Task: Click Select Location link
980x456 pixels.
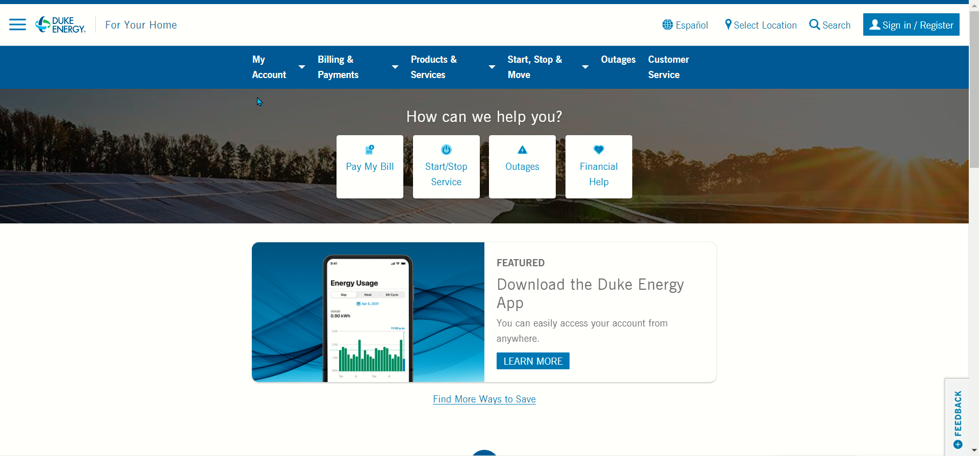Action: point(765,25)
